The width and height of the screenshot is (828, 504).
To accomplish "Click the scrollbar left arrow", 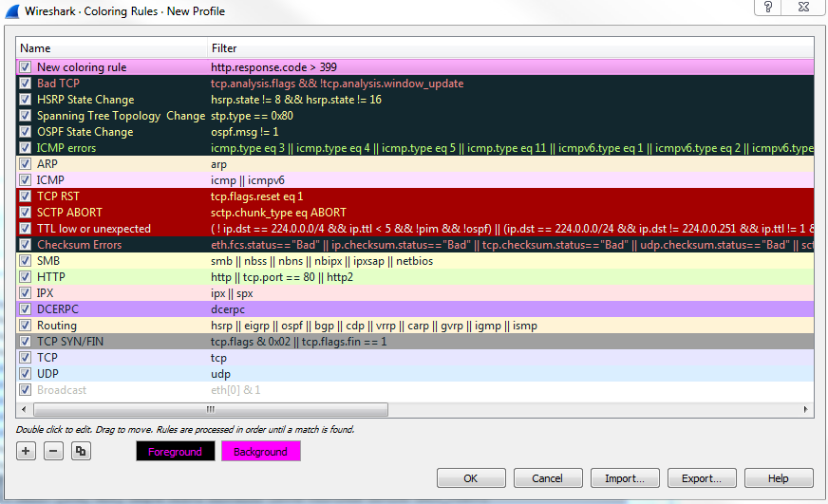I will pyautogui.click(x=23, y=409).
